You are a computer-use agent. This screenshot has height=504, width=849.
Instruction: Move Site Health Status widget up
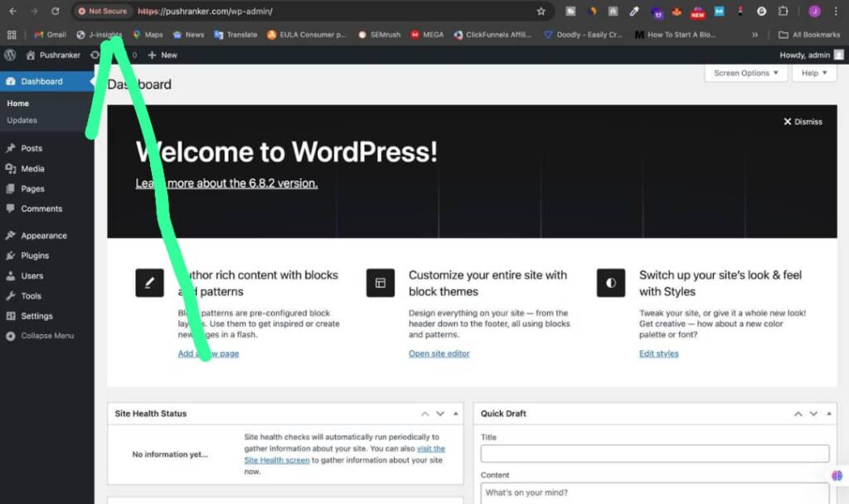(x=425, y=414)
